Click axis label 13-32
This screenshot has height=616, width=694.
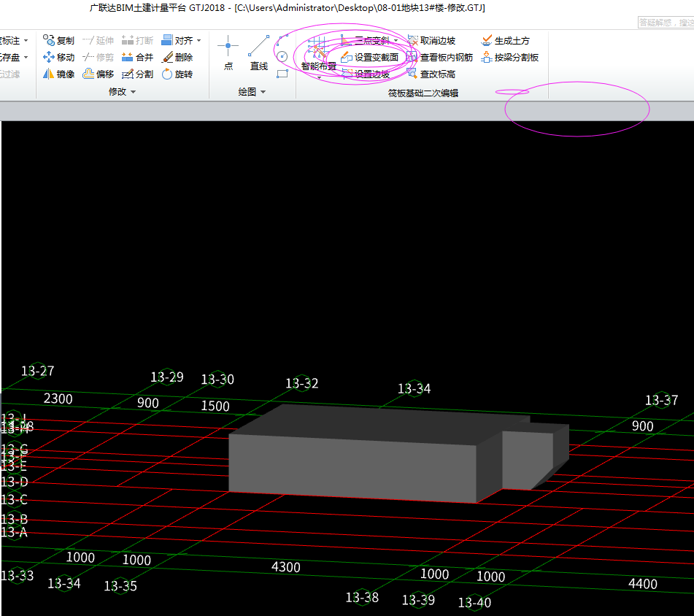pos(302,383)
